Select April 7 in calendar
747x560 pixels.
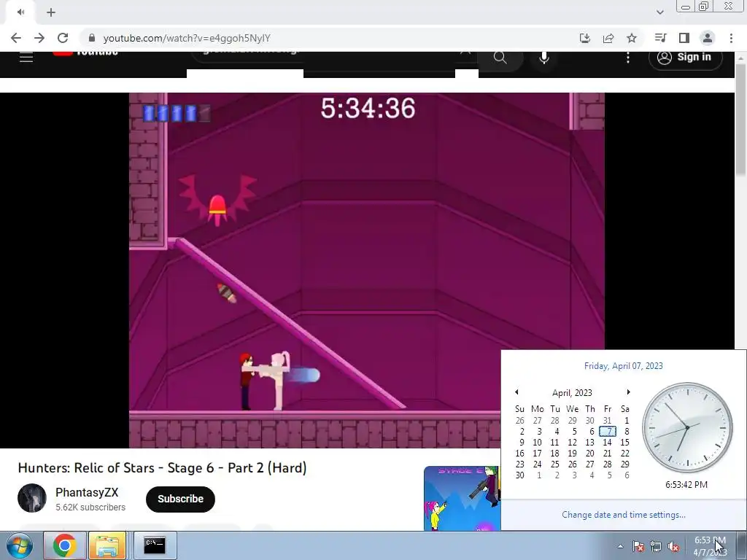tap(608, 432)
